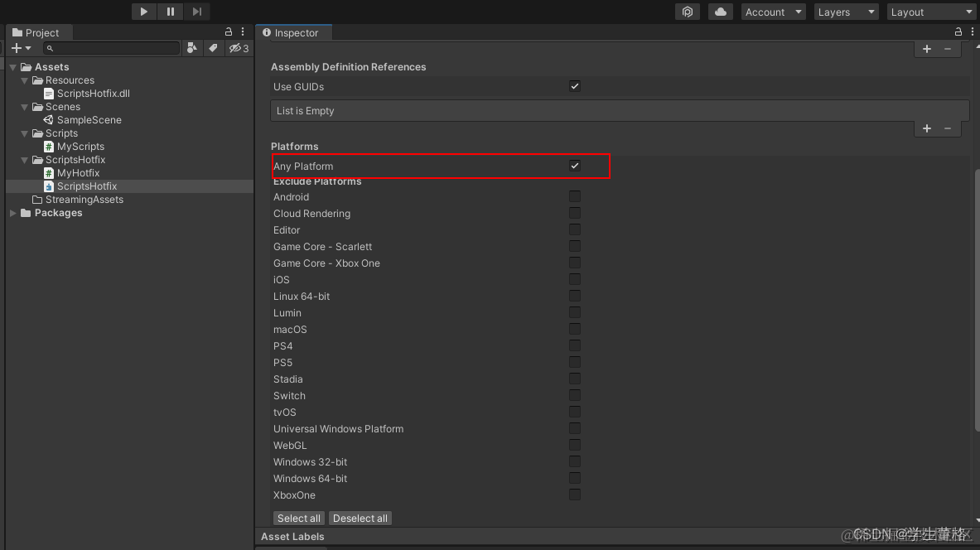Screen dimensions: 980x550
Task: Click the Pause button
Action: [171, 12]
